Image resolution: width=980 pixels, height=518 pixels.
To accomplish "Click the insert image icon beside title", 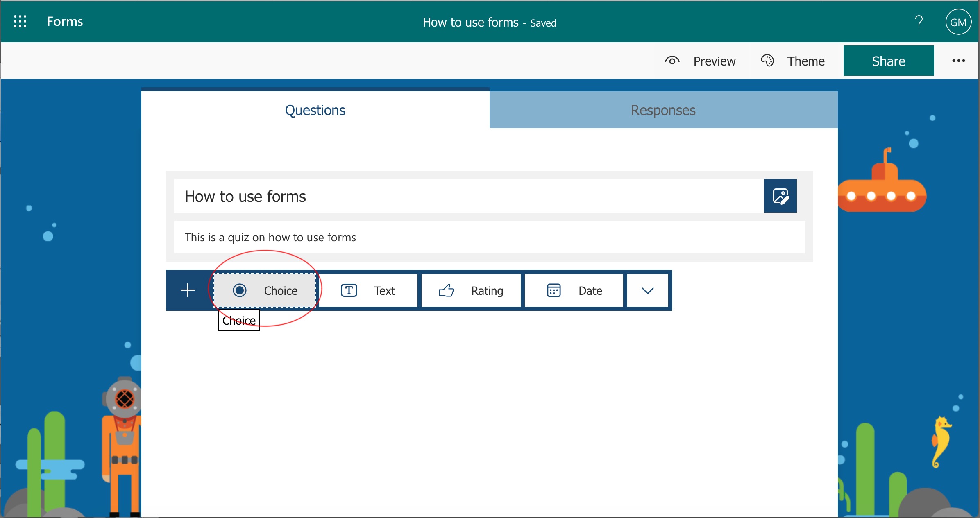I will (x=780, y=196).
